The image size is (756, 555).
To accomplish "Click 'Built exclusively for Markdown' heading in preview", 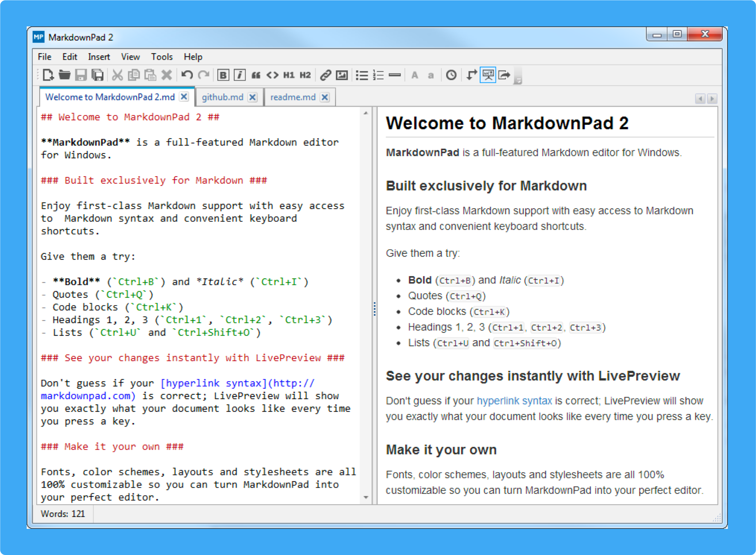I will (486, 186).
